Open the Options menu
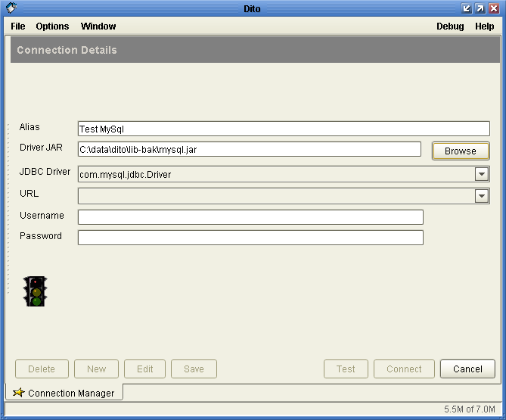The height and width of the screenshot is (420, 506). pos(52,26)
